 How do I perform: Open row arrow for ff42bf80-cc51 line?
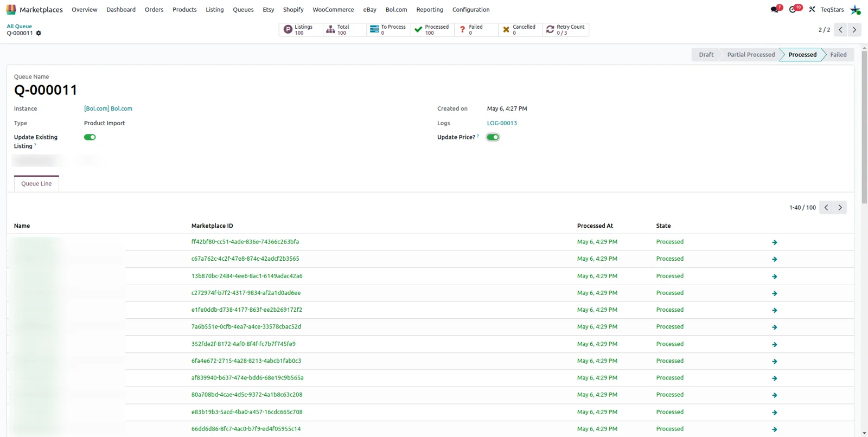point(774,242)
